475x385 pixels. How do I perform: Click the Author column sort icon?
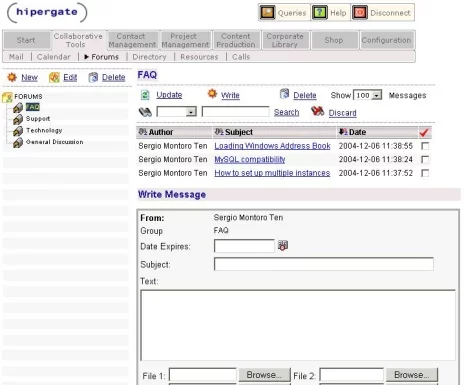click(x=143, y=132)
